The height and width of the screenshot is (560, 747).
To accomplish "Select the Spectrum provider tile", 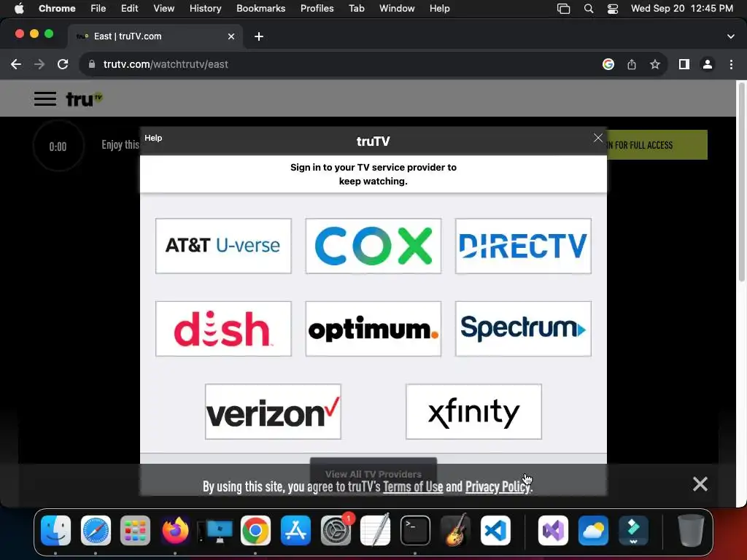I will pos(523,329).
